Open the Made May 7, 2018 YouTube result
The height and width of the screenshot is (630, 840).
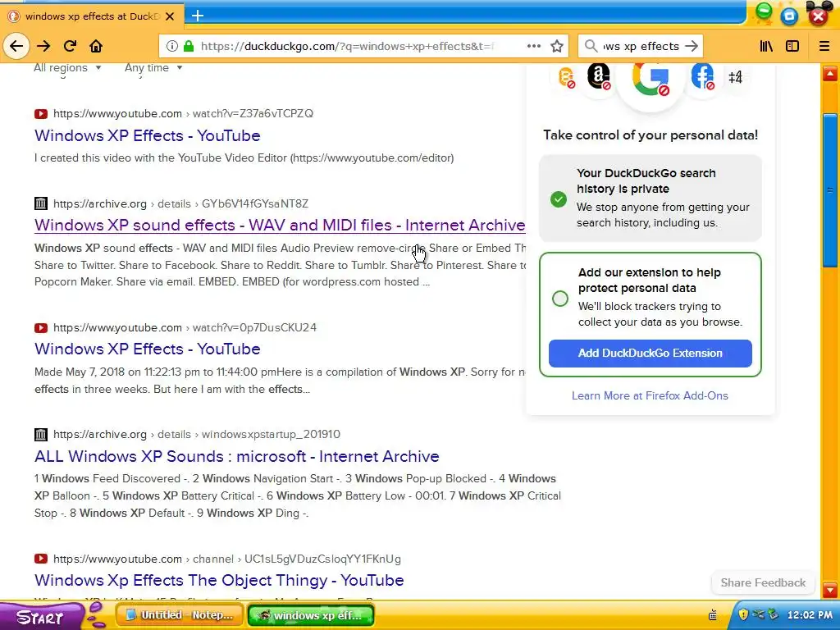coord(148,349)
